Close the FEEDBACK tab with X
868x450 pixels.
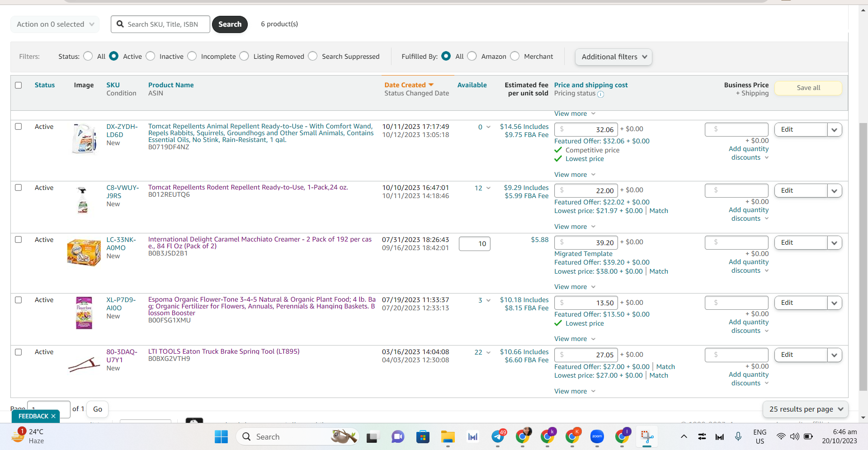[x=53, y=416]
